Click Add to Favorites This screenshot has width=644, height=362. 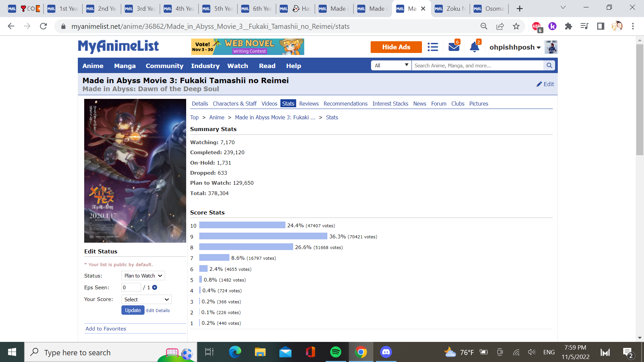click(x=106, y=328)
